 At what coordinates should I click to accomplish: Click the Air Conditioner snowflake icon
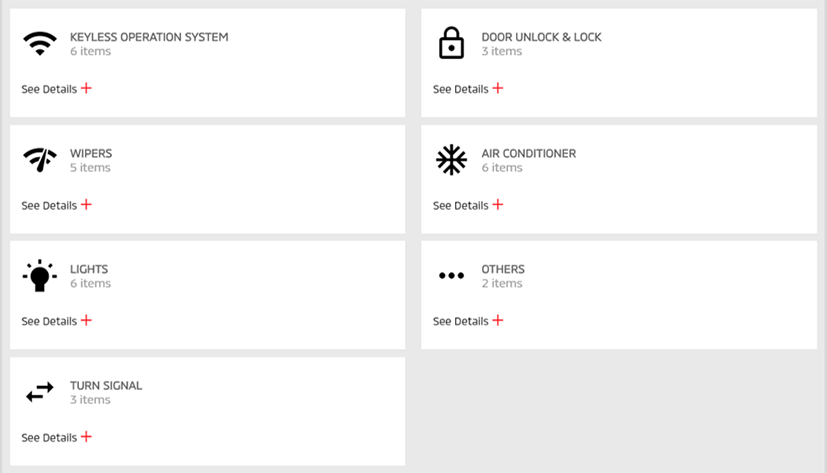pos(451,159)
